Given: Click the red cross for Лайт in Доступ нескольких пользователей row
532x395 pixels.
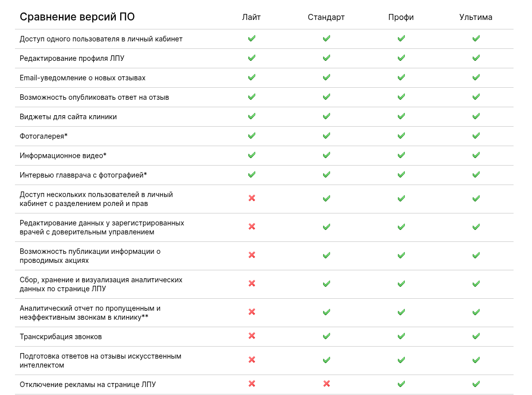Looking at the screenshot, I should tap(252, 198).
